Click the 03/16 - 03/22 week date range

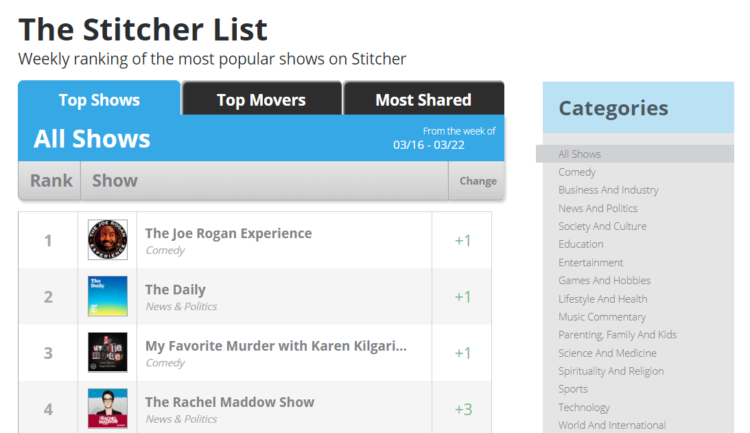429,145
